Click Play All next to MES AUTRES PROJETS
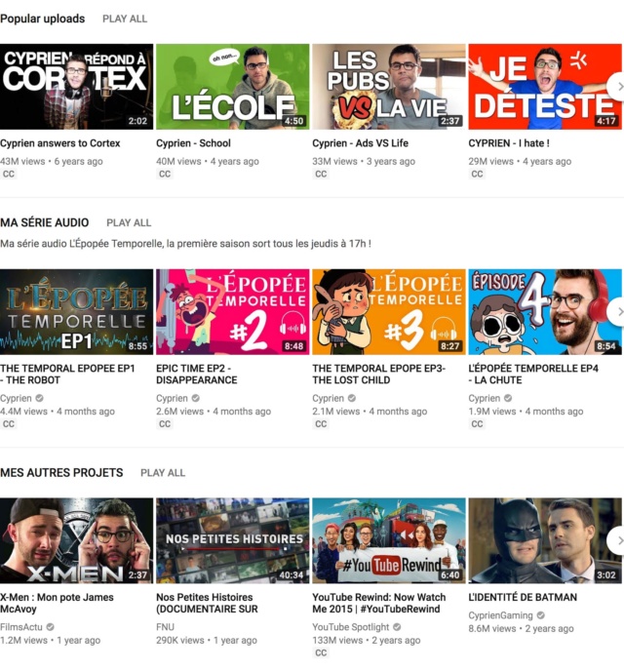 point(163,473)
